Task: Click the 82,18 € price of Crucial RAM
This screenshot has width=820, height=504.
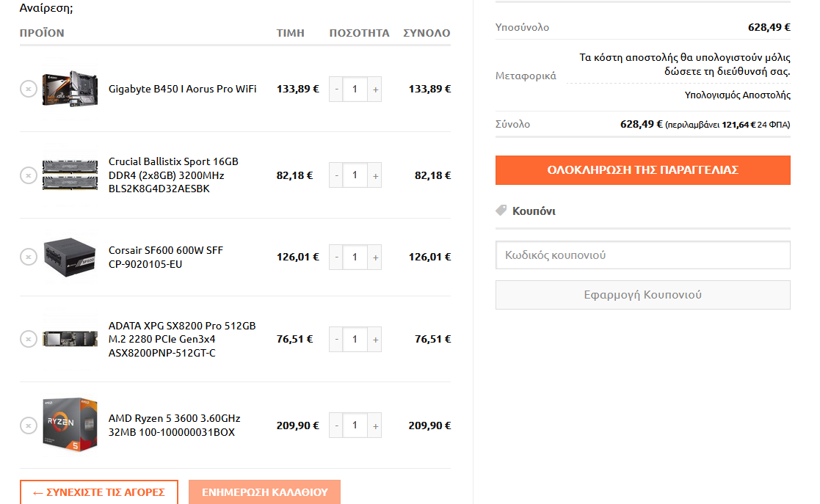Action: click(294, 175)
